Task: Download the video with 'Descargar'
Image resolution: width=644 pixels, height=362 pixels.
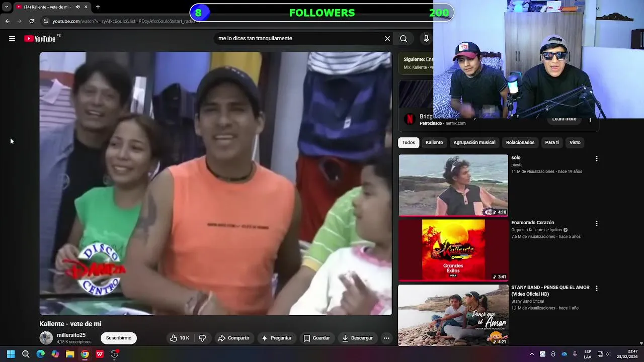Action: click(357, 338)
